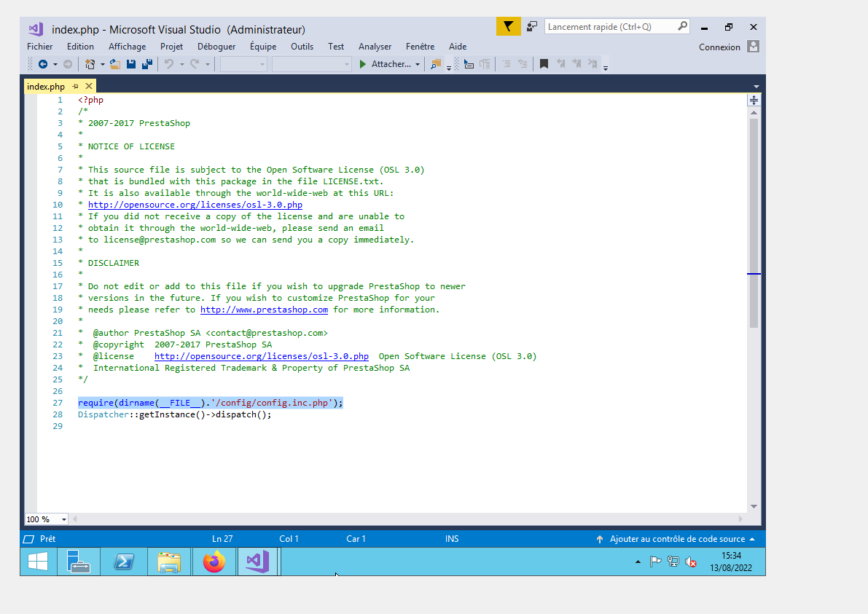This screenshot has height=614, width=868.
Task: Click the Display Parameter Info toolbar icon
Action: coord(485,64)
